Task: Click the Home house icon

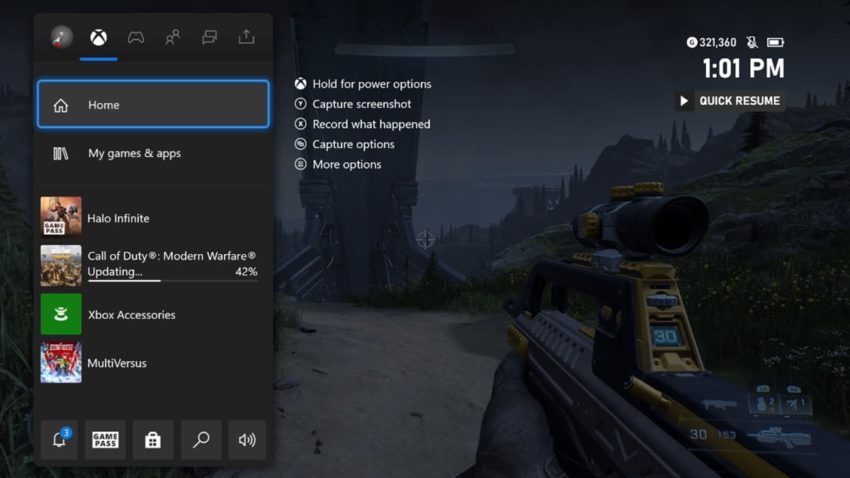Action: 61,105
